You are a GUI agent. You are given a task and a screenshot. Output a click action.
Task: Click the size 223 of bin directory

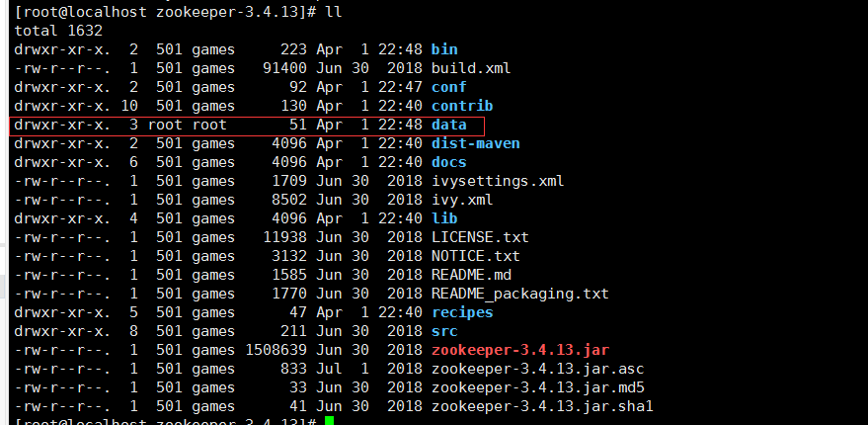coord(293,49)
